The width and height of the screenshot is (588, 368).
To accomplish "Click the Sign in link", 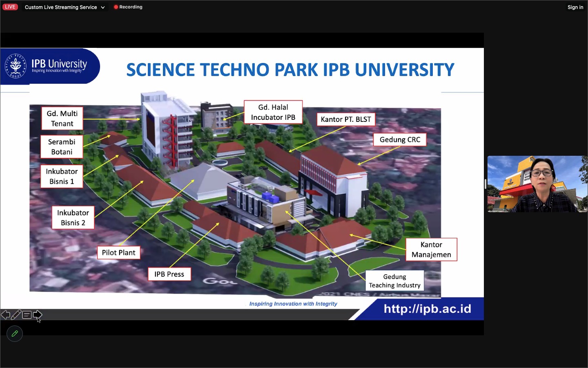I will click(x=575, y=7).
